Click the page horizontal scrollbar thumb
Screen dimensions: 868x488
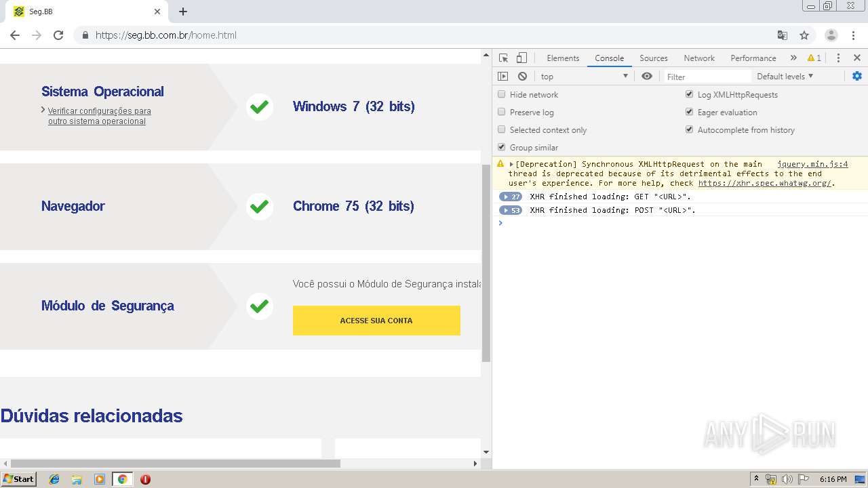point(176,464)
